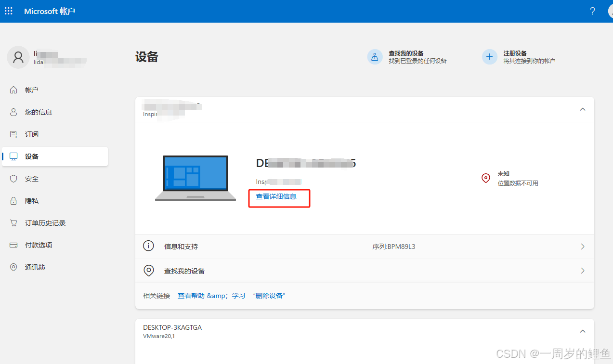Click the 相关链接 label
Viewport: 613px width, 364px height.
click(157, 296)
